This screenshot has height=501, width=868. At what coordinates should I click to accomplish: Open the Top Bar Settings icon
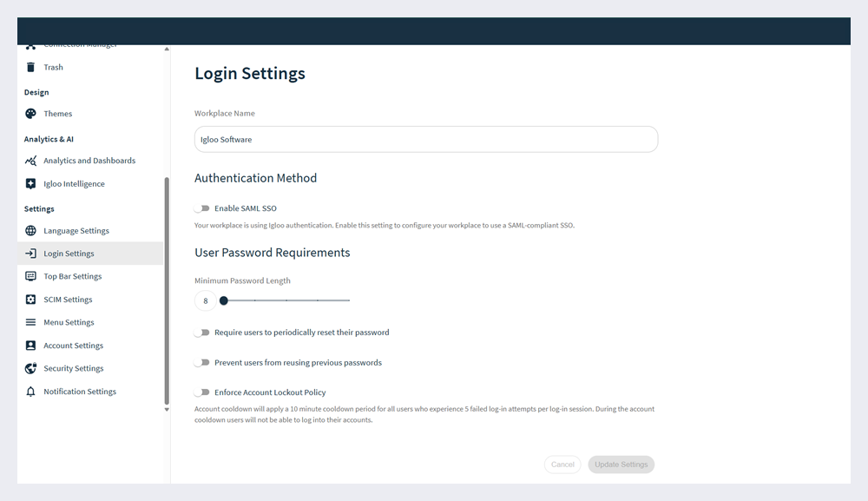(31, 275)
